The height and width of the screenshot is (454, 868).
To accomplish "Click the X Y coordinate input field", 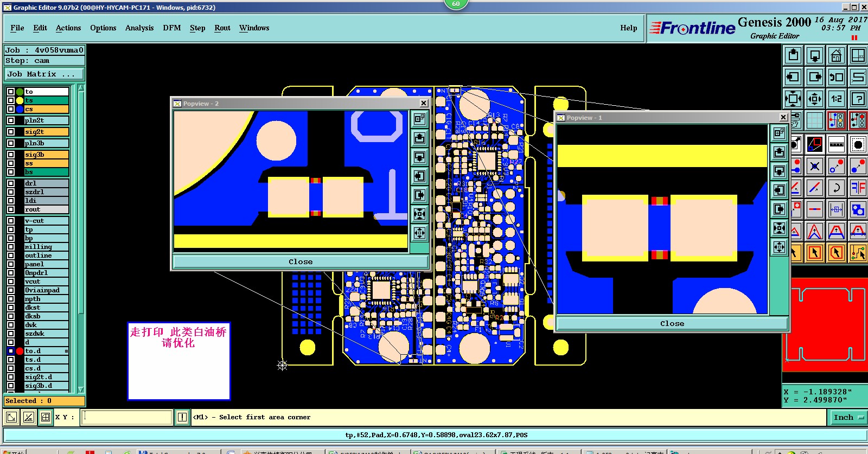I will click(x=126, y=417).
